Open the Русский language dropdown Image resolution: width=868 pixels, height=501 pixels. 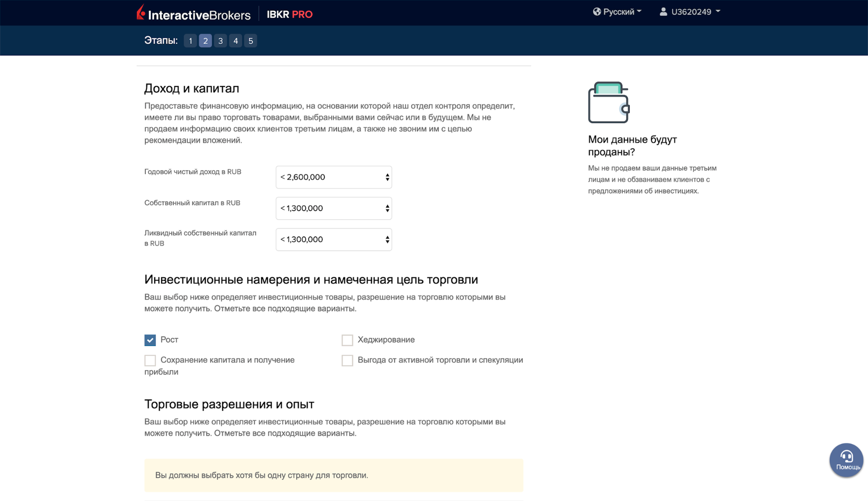[x=617, y=12]
